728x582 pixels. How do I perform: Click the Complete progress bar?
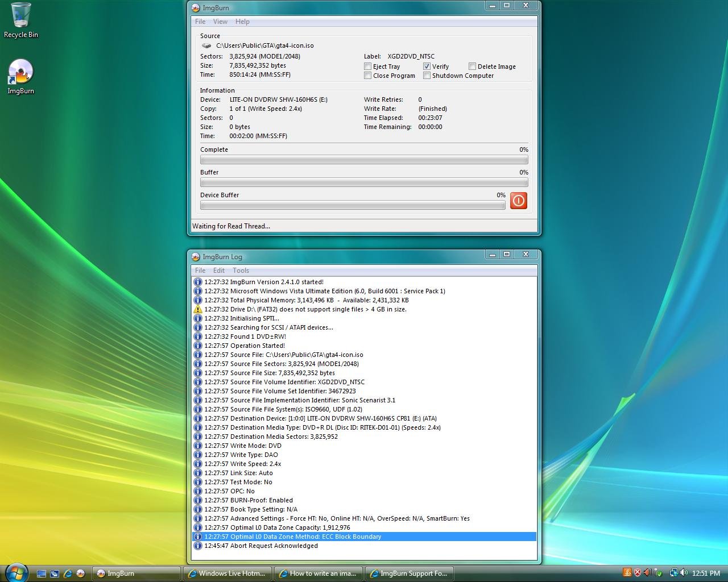coord(364,160)
